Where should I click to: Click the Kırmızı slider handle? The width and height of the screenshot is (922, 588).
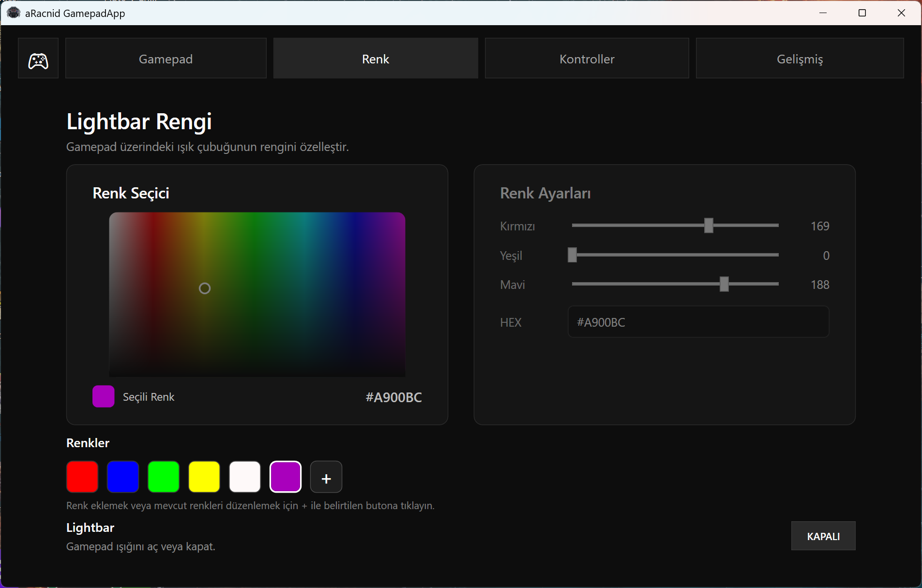[x=709, y=226]
